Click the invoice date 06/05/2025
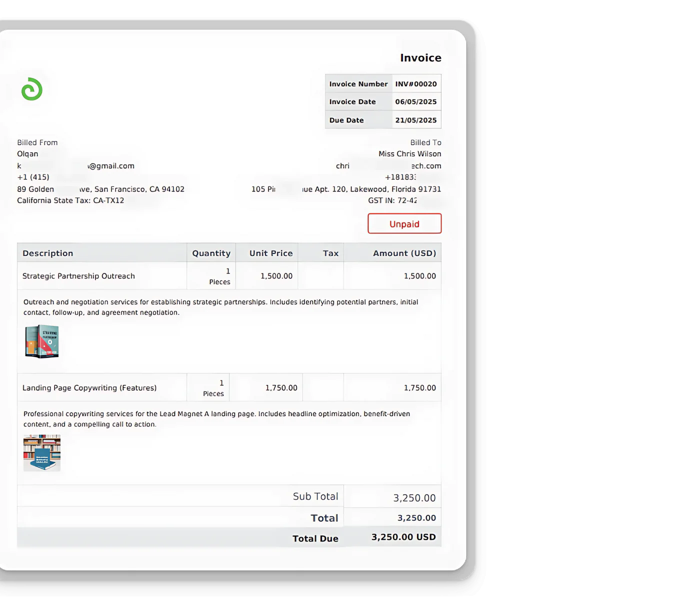700x600 pixels. [x=415, y=101]
